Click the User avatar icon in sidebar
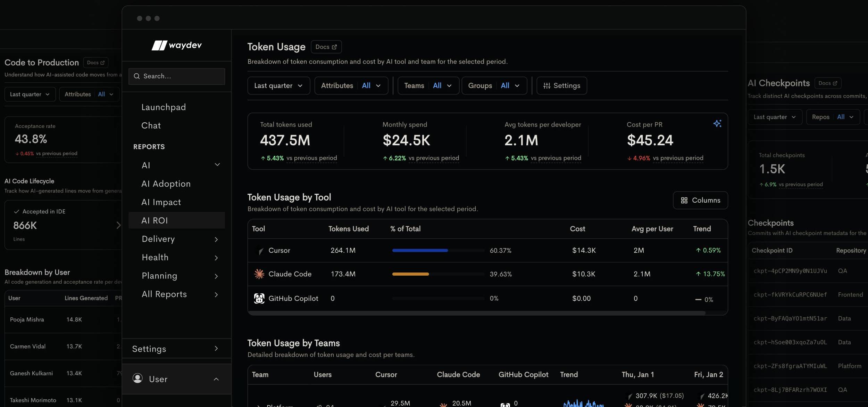Viewport: 868px width, 407px height. pos(137,378)
